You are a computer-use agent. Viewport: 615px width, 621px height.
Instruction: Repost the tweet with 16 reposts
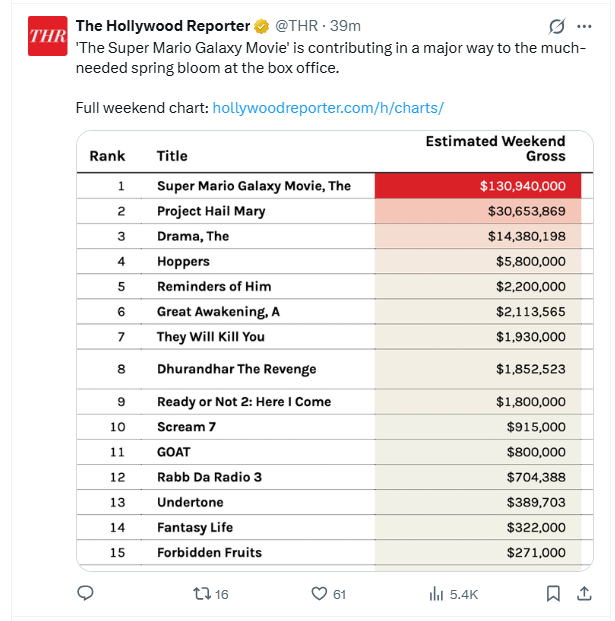tap(210, 594)
